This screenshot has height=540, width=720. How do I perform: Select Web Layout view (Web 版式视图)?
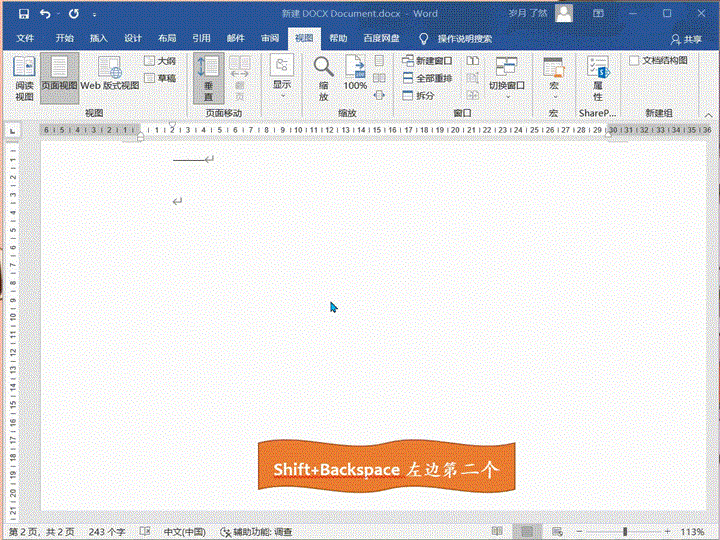[108, 78]
